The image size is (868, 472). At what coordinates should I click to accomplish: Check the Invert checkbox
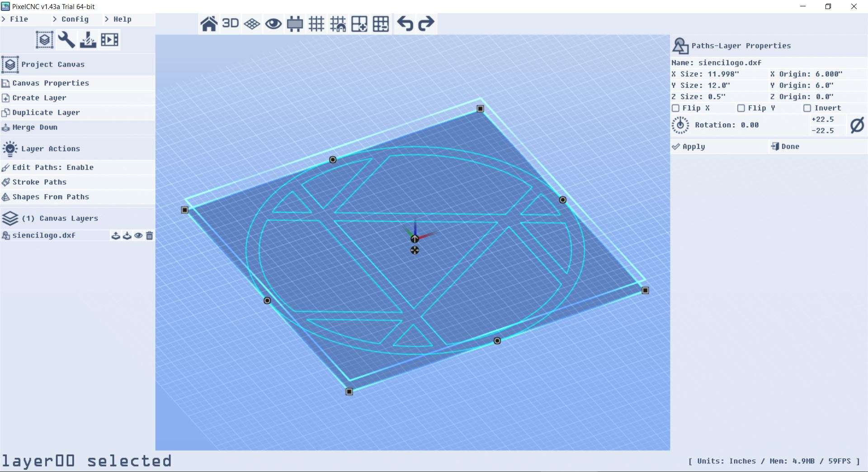click(807, 108)
